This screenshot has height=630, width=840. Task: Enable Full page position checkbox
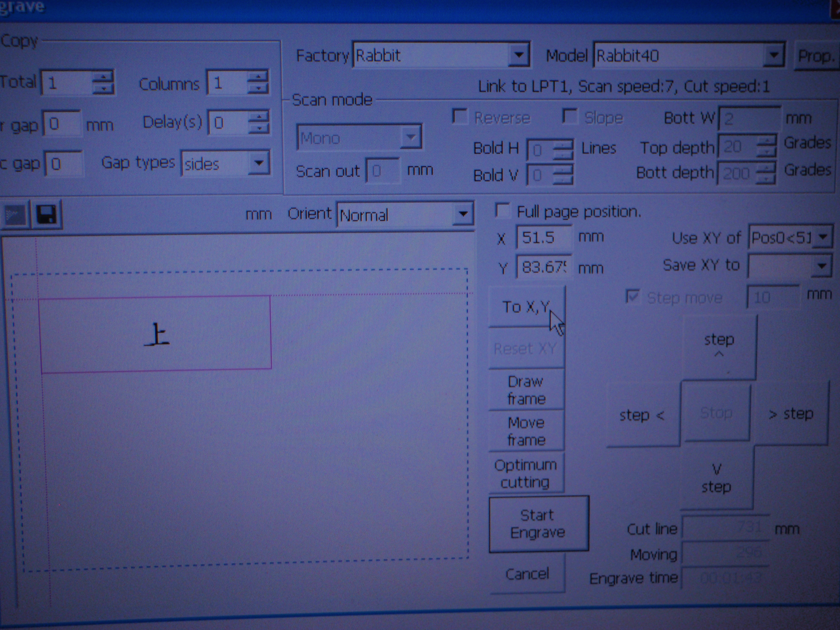[502, 211]
